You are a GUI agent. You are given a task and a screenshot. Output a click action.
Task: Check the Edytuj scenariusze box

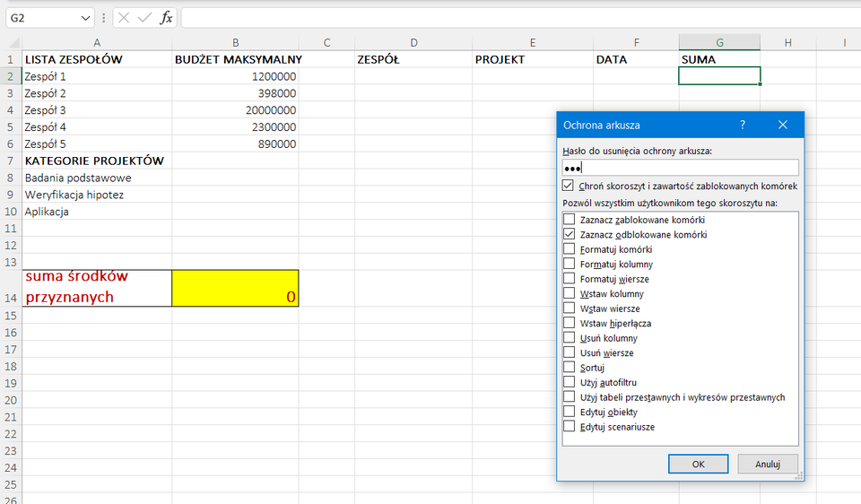pos(569,427)
